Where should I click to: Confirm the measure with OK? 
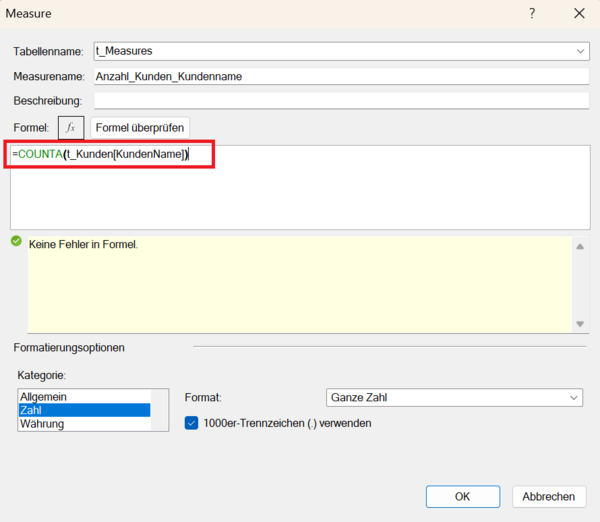462,496
